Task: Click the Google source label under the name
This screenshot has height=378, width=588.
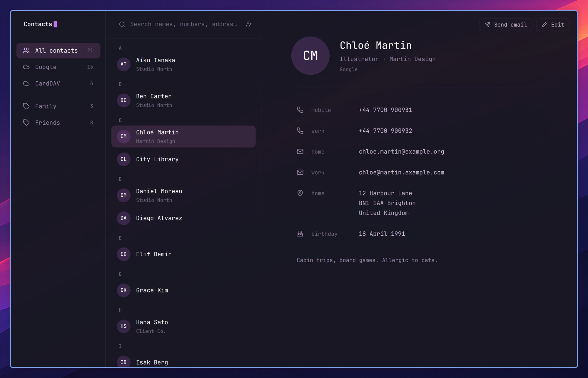Action: pos(349,69)
